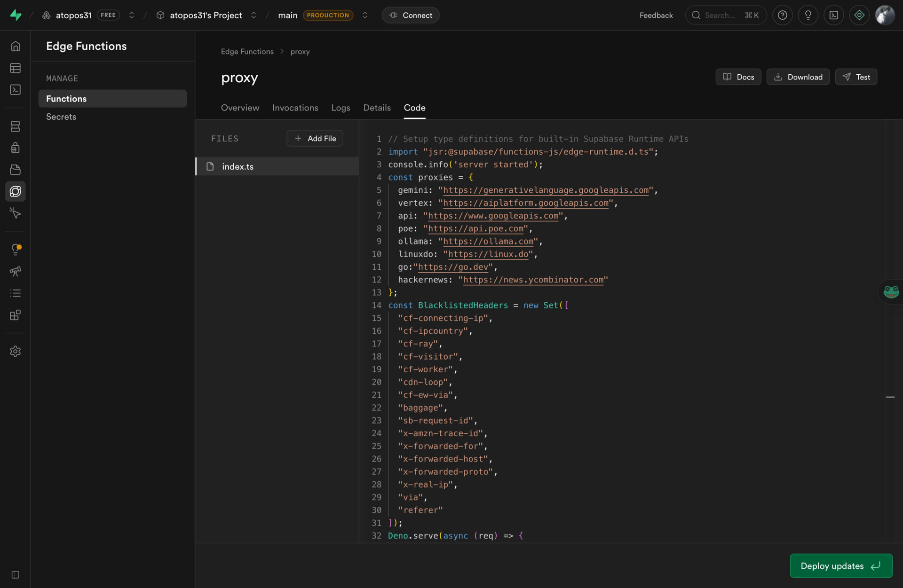Open the Advisors lightbulb sidebar icon
This screenshot has height=588, width=903.
(x=16, y=250)
